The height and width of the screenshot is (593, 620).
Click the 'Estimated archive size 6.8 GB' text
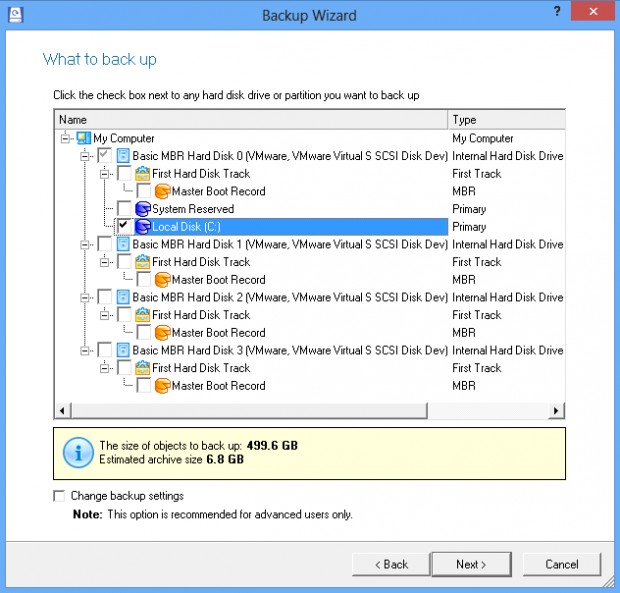coord(172,459)
